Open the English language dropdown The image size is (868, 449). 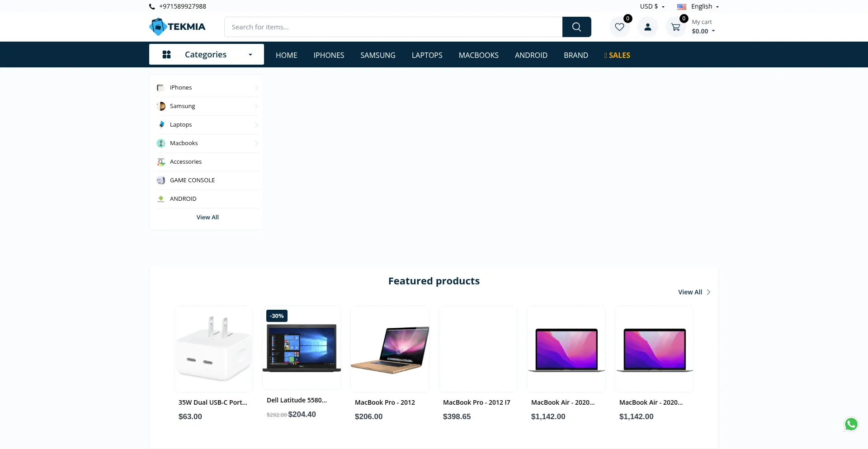[x=698, y=6]
